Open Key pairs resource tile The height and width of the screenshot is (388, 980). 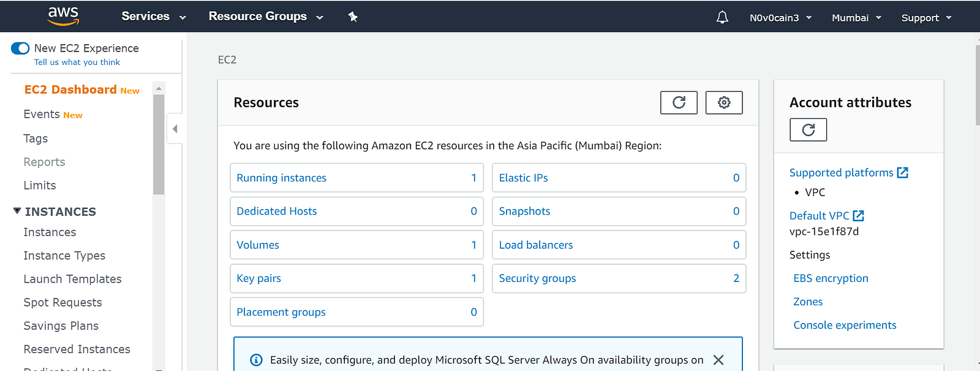pos(356,278)
